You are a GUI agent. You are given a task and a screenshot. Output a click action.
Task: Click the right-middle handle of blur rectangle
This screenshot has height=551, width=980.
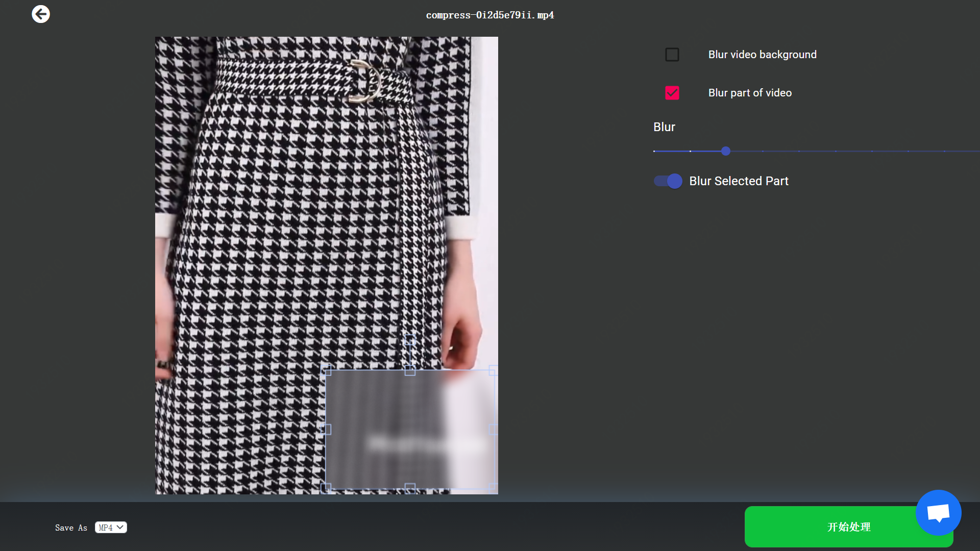click(x=493, y=429)
